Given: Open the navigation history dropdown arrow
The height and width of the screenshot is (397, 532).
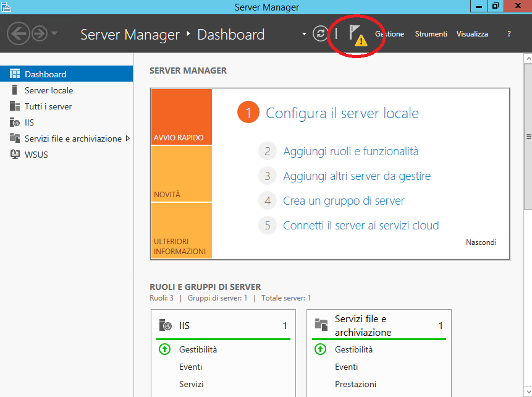Looking at the screenshot, I should [x=54, y=33].
